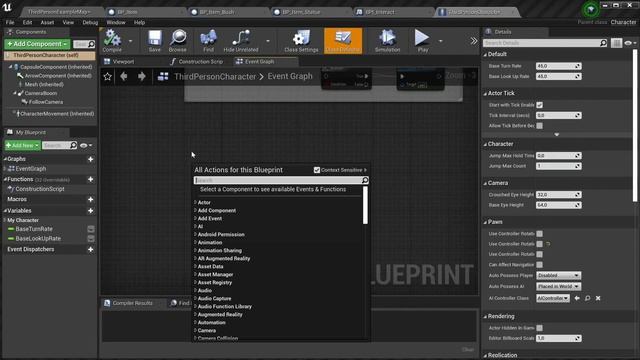Toggle Hide Unrelated nodes

tap(241, 40)
